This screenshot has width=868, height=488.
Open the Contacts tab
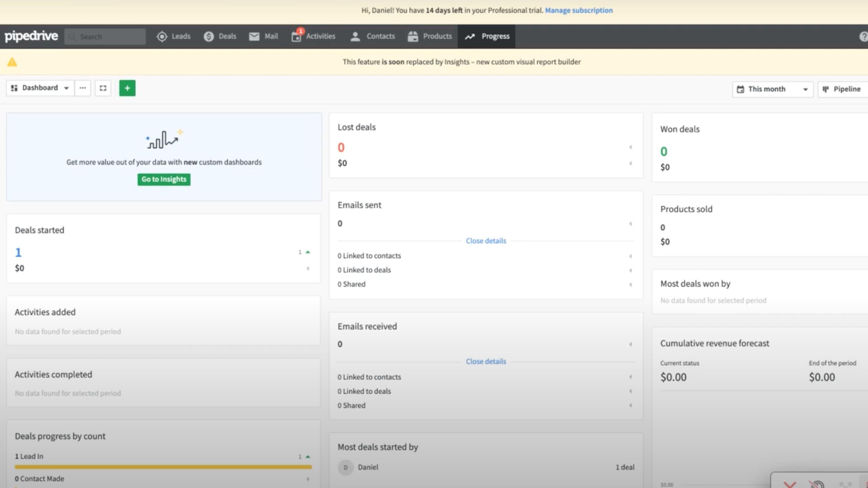click(372, 36)
